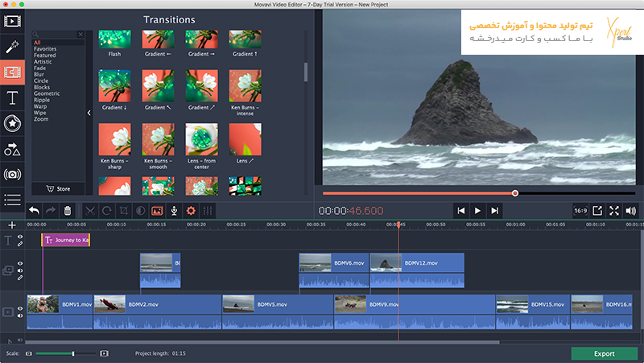Select the BDMV12.mov overlay clip

pyautogui.click(x=417, y=270)
